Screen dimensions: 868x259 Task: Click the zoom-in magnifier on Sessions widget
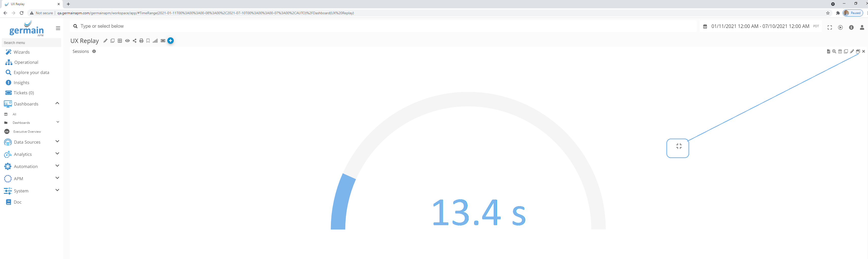coord(834,52)
